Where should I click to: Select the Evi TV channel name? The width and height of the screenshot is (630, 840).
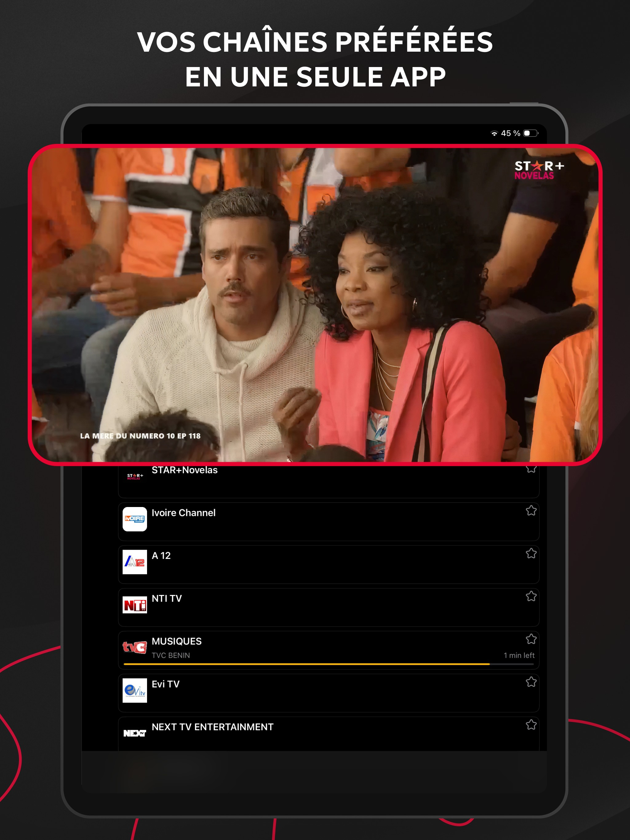point(166,684)
